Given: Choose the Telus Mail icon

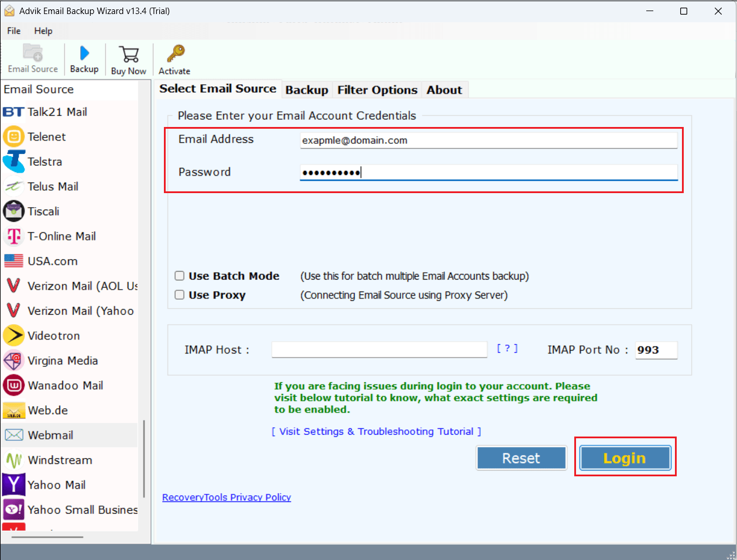Looking at the screenshot, I should click(x=13, y=187).
